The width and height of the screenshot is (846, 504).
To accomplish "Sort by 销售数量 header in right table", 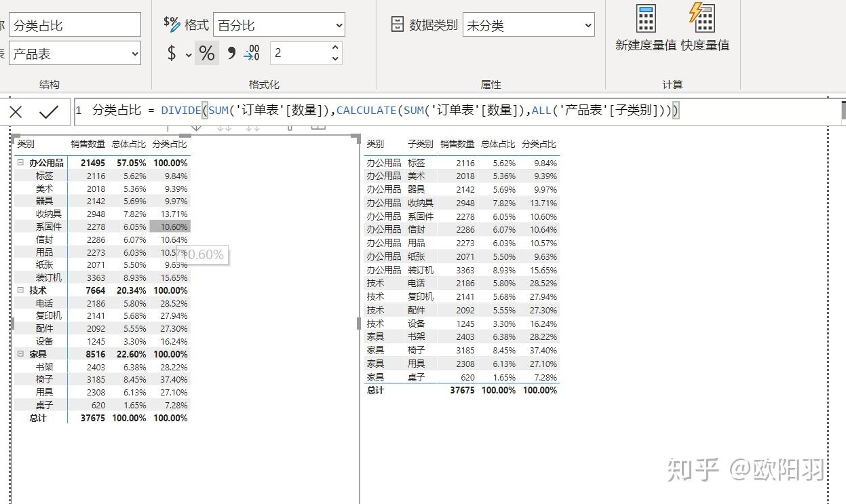I will click(x=457, y=144).
